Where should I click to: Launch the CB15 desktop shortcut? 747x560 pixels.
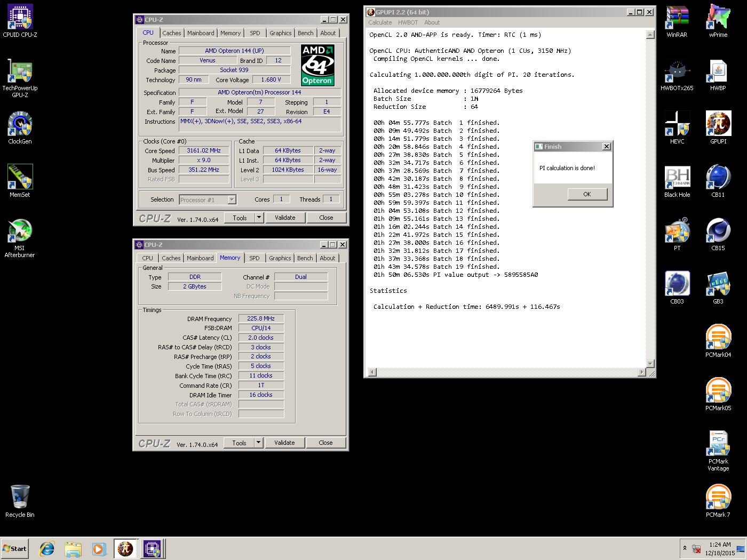click(x=718, y=235)
